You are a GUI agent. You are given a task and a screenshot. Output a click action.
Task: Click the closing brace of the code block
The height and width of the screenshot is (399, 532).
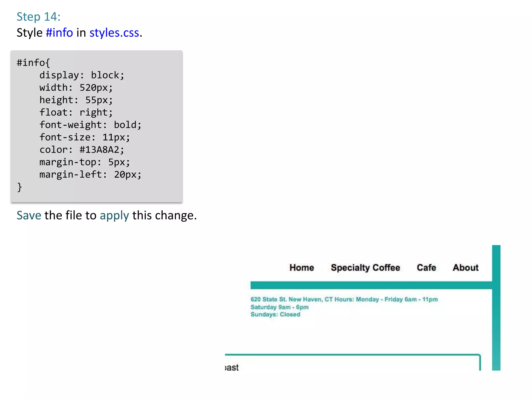point(19,187)
